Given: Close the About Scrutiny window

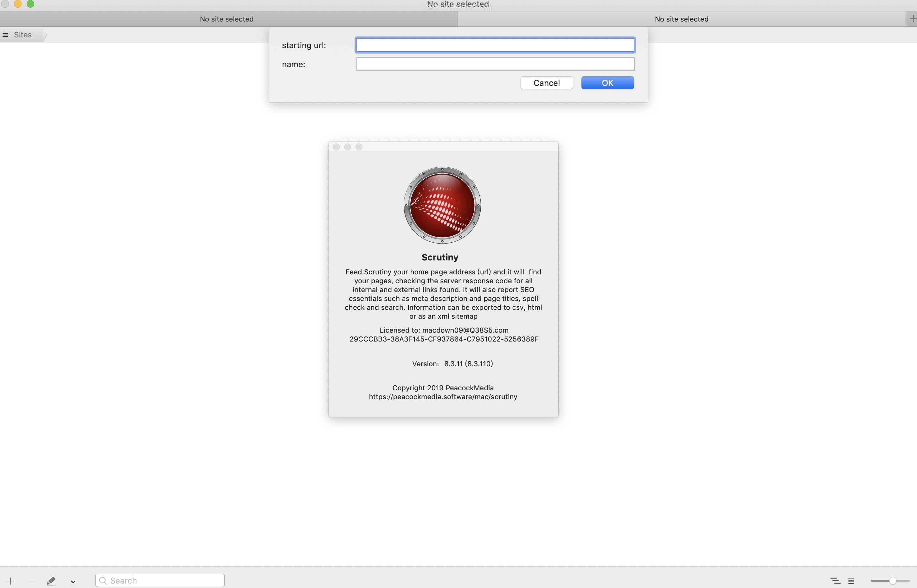Looking at the screenshot, I should click(x=336, y=147).
